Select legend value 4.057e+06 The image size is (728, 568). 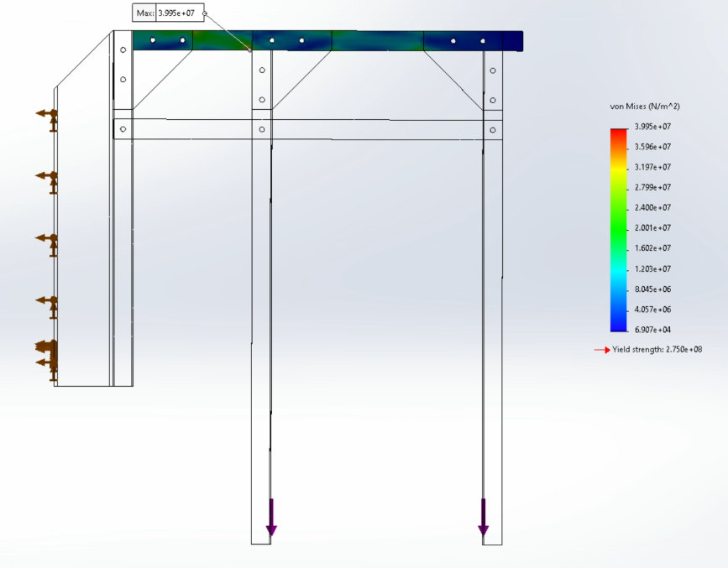652,310
